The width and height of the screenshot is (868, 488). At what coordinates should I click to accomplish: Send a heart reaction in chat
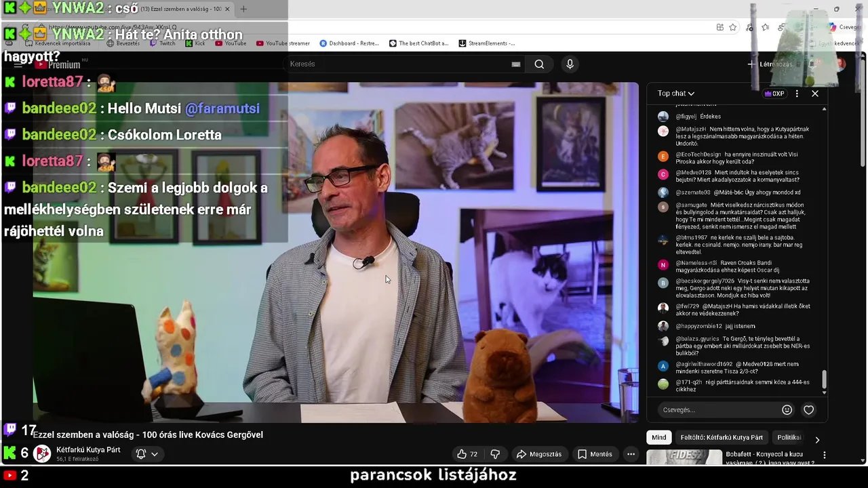coord(808,410)
